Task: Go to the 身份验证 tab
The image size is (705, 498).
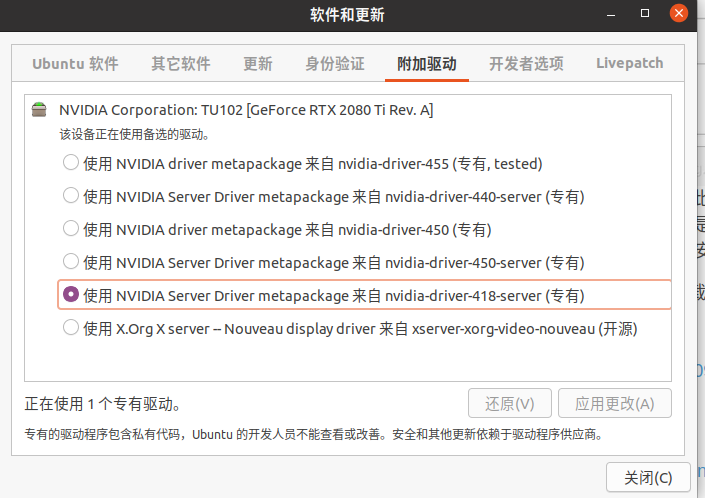Action: 335,63
